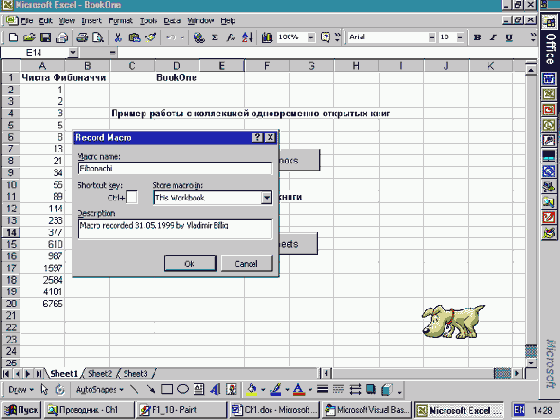
Task: Open Word from the Office shortcut bar
Action: [x=549, y=79]
